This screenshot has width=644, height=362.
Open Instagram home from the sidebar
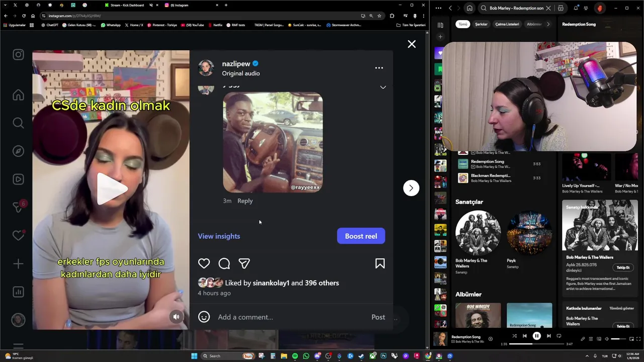coord(18,95)
